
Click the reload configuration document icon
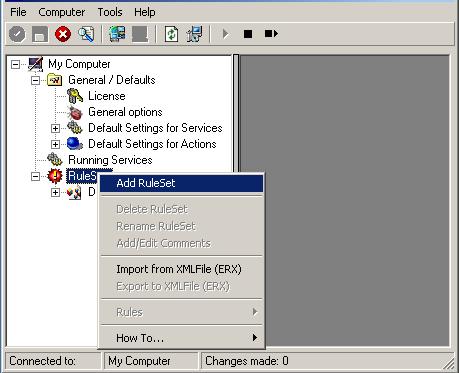[171, 34]
